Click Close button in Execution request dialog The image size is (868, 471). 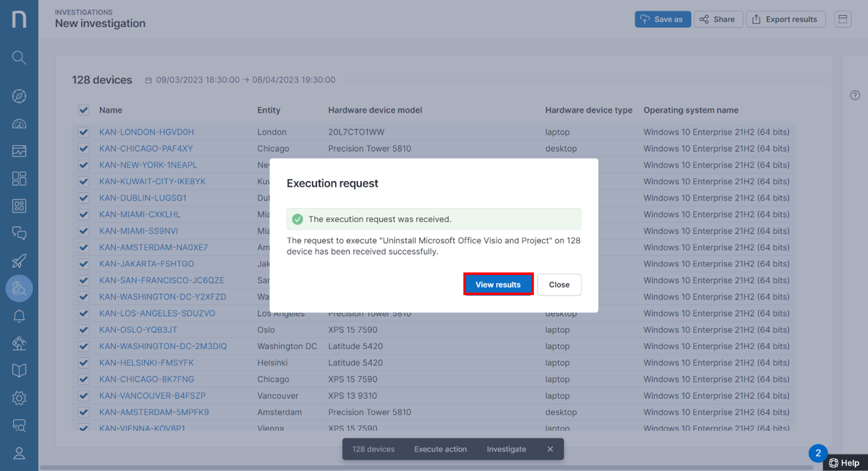coord(559,284)
